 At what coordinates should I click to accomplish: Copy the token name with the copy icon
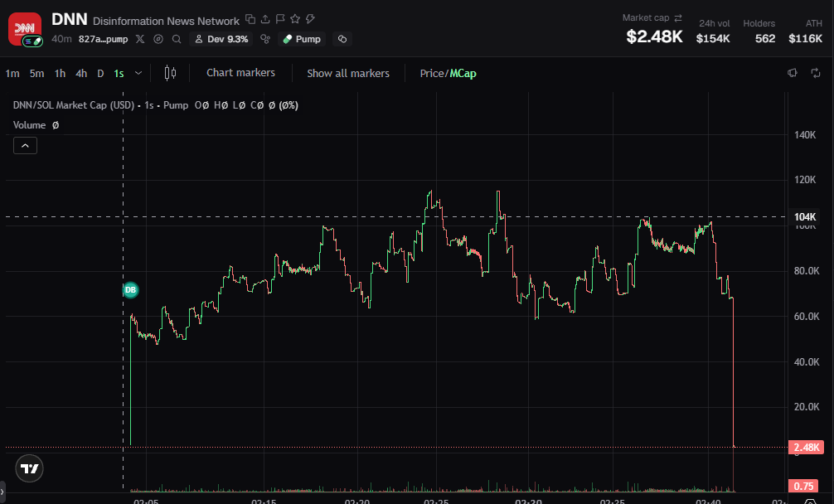[250, 19]
